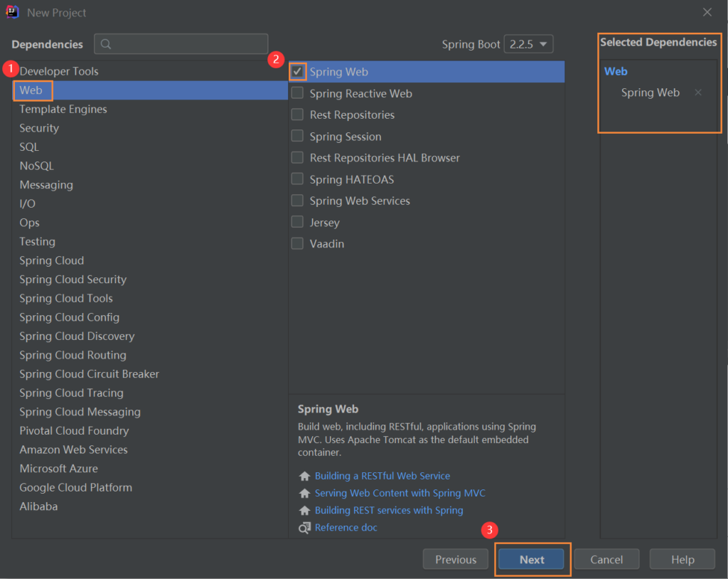Open the Template Engines category
The width and height of the screenshot is (728, 579).
tap(150, 110)
